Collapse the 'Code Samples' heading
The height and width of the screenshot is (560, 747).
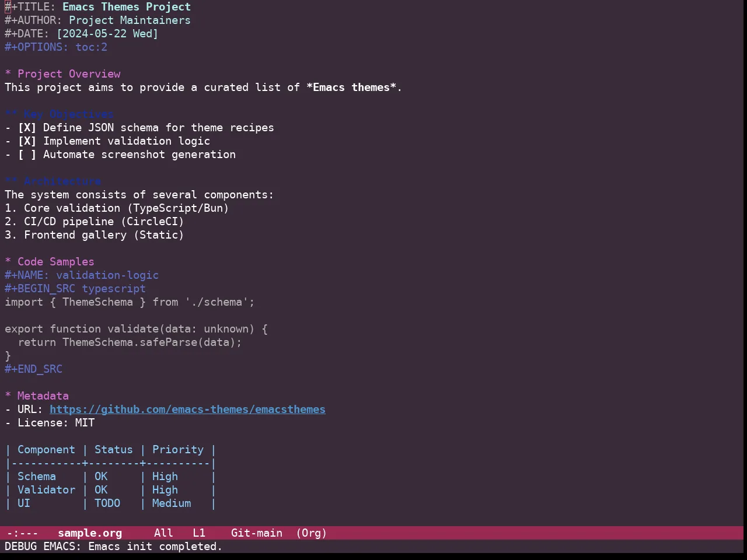[x=50, y=262]
